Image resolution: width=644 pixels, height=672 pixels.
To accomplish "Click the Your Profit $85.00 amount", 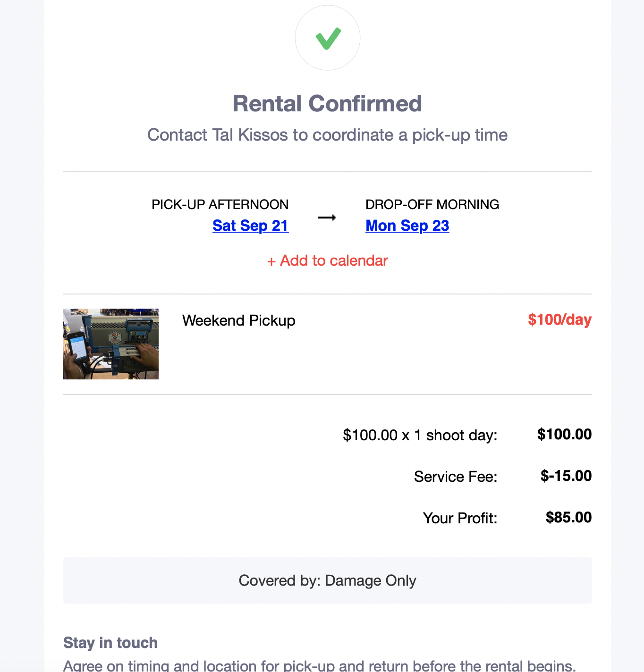I will 568,517.
